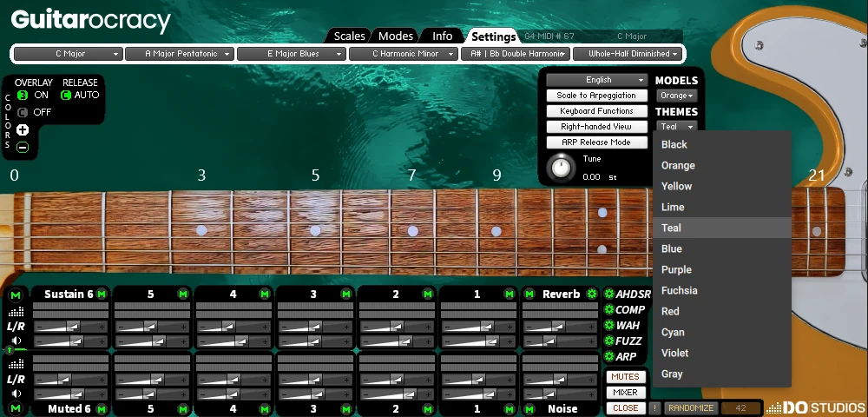Click the plus icon under COLORS
The height and width of the screenshot is (417, 868).
pyautogui.click(x=23, y=130)
